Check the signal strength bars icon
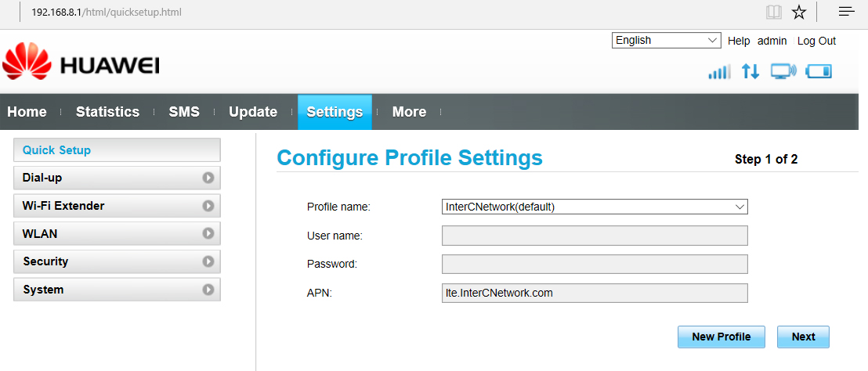 719,71
